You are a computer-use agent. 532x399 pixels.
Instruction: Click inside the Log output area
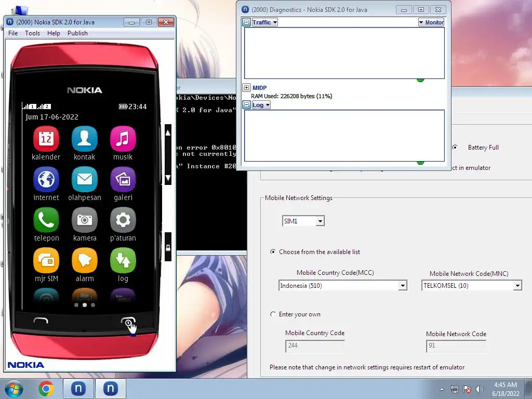[x=344, y=136]
